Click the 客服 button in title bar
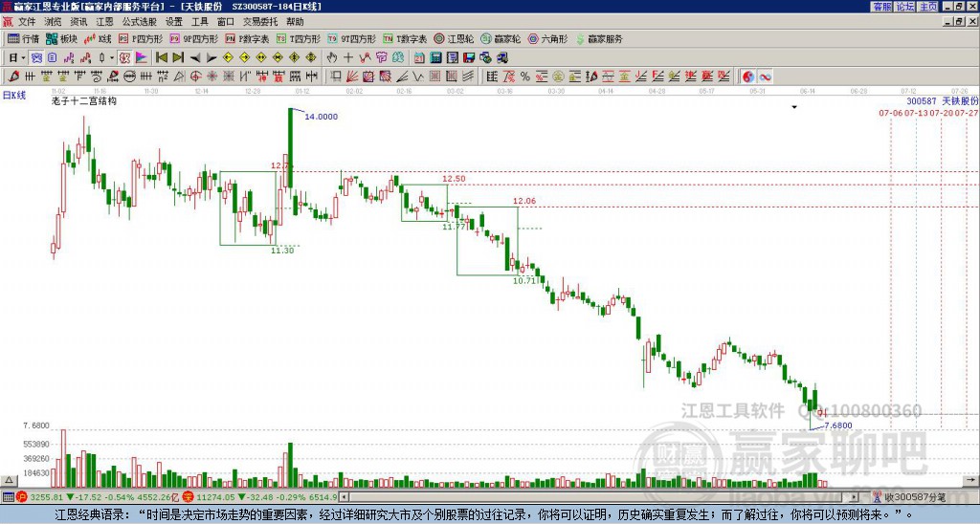The width and height of the screenshot is (980, 524). coord(881,7)
